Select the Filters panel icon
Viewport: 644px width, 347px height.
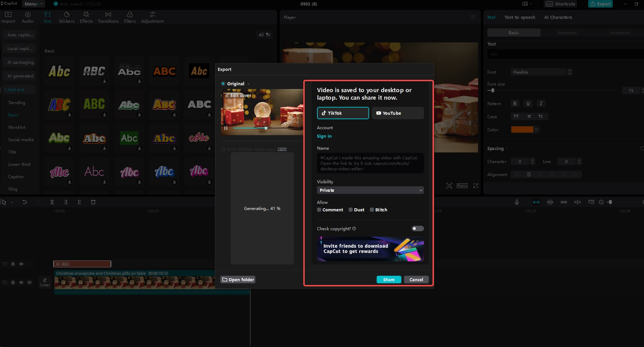[129, 17]
